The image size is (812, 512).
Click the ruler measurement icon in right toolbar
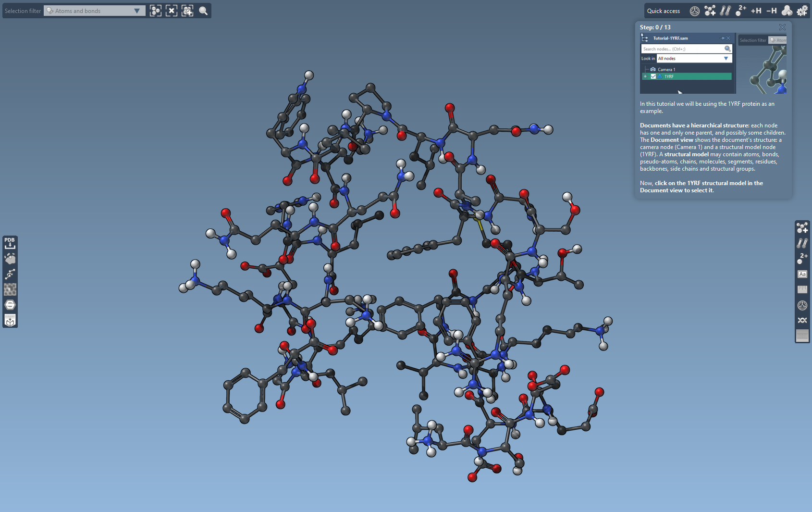[x=802, y=289]
